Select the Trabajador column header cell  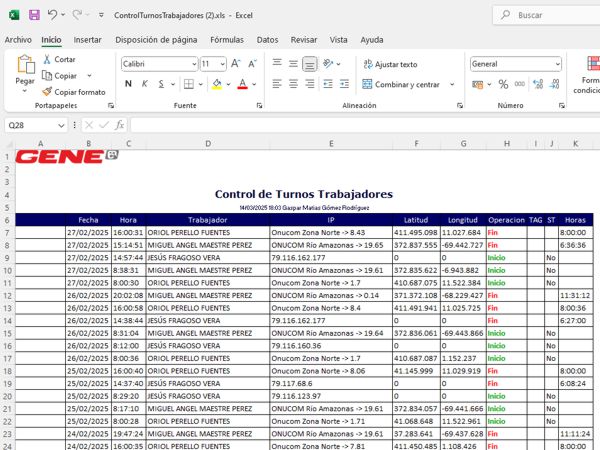(x=207, y=219)
